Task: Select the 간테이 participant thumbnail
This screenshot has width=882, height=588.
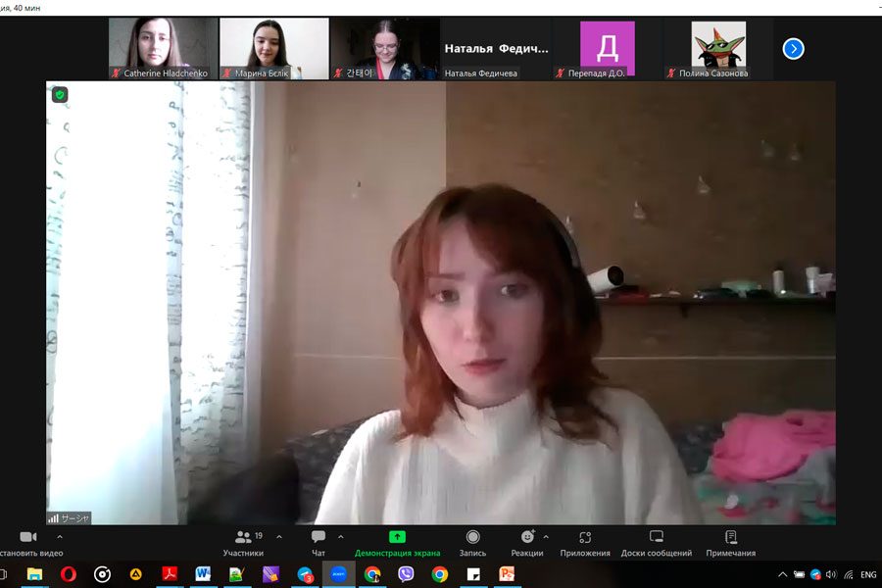Action: tap(385, 48)
